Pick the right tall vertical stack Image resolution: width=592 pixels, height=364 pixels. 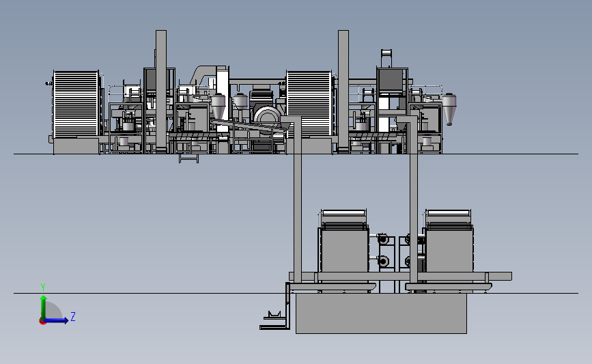[x=343, y=92]
